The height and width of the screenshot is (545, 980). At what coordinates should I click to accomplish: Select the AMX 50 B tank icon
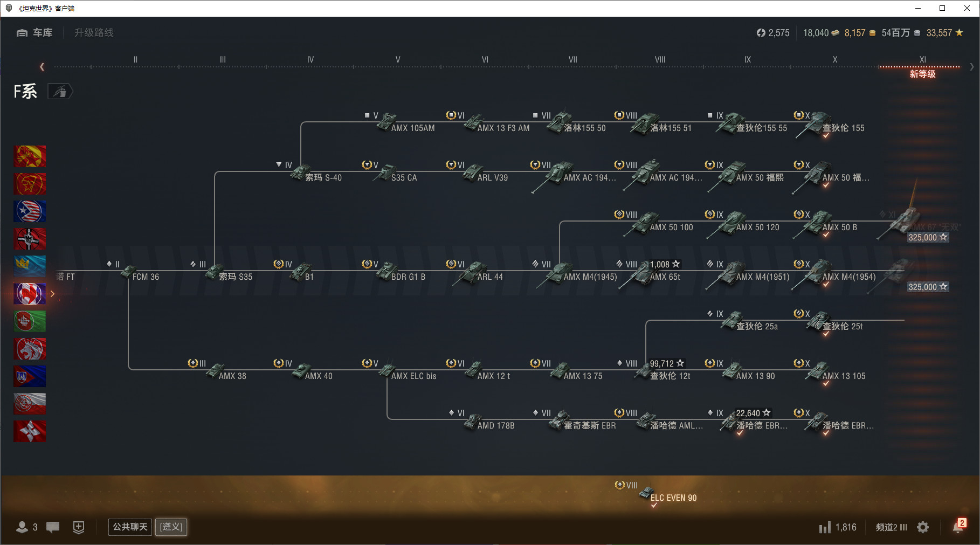(818, 222)
